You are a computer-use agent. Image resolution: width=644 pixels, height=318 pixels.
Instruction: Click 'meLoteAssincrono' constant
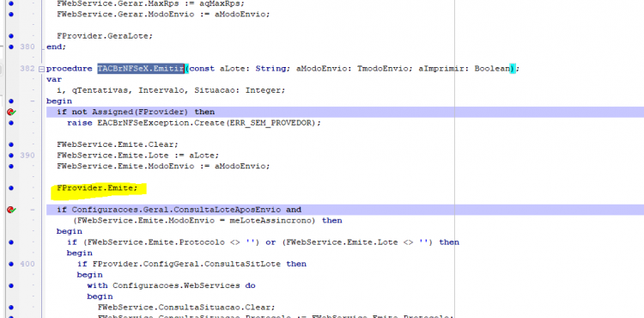pos(270,221)
